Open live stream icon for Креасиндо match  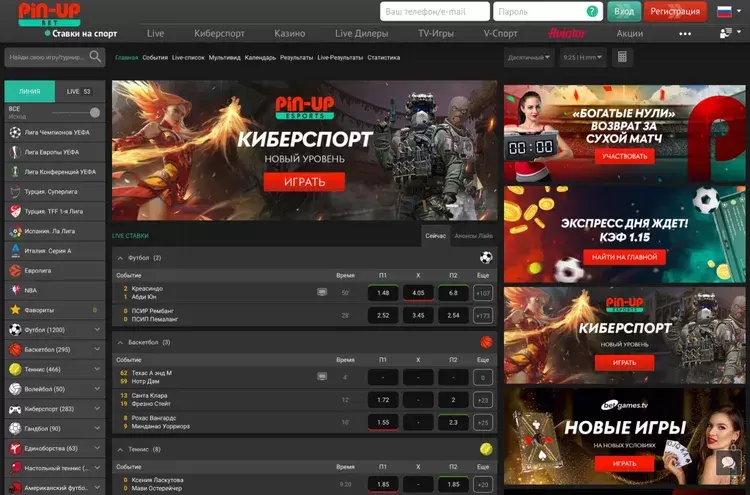coord(322,292)
